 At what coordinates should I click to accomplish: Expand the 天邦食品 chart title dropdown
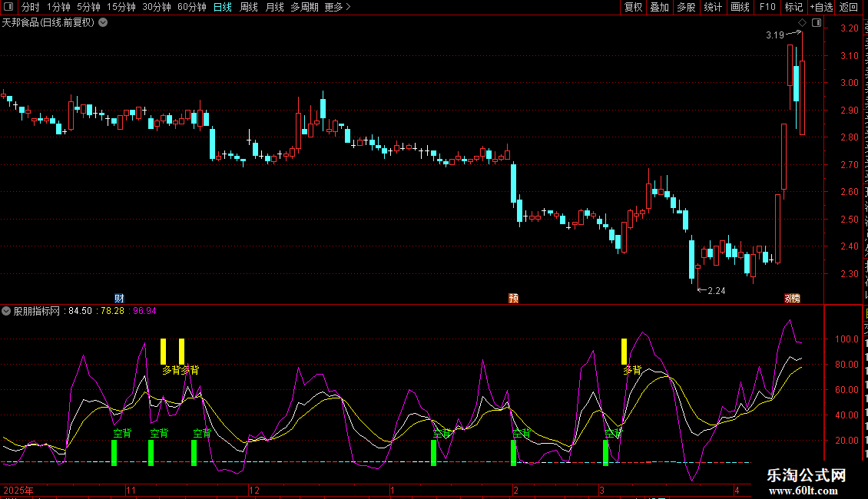[x=103, y=23]
